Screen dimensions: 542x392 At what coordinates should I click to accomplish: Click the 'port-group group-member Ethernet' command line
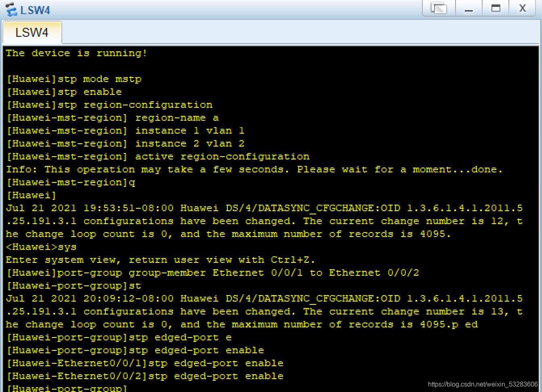[213, 273]
